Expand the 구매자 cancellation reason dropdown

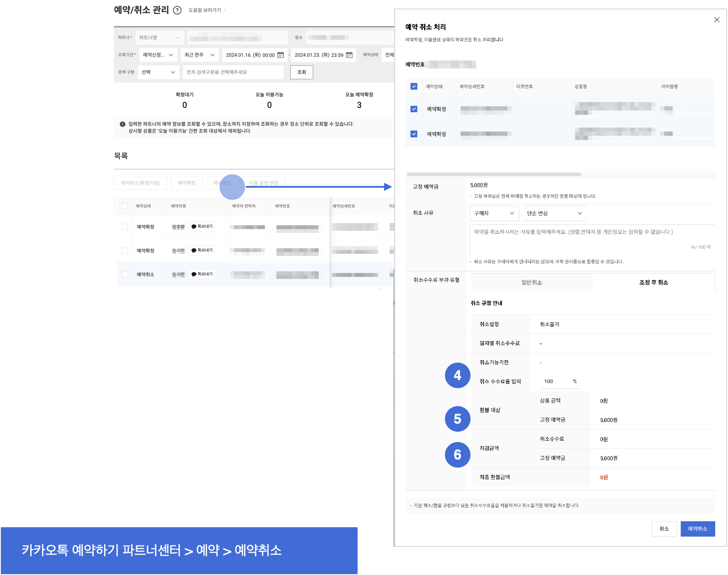494,213
